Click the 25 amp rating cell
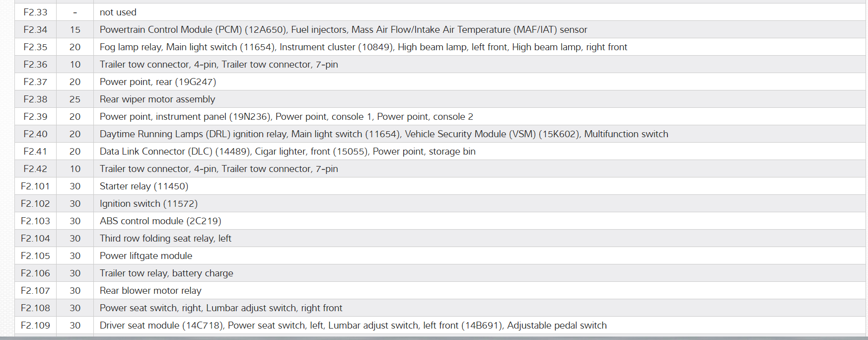The image size is (868, 340). coord(75,99)
